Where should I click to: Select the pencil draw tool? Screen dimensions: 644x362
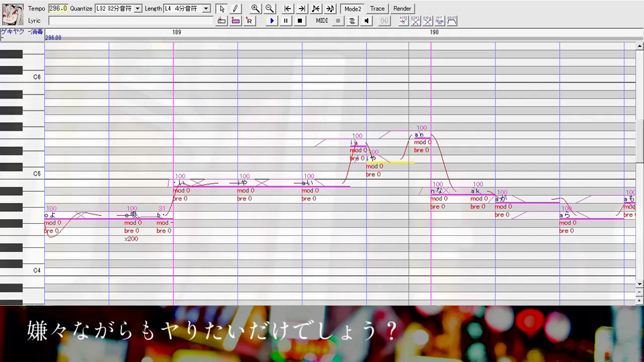pos(235,9)
